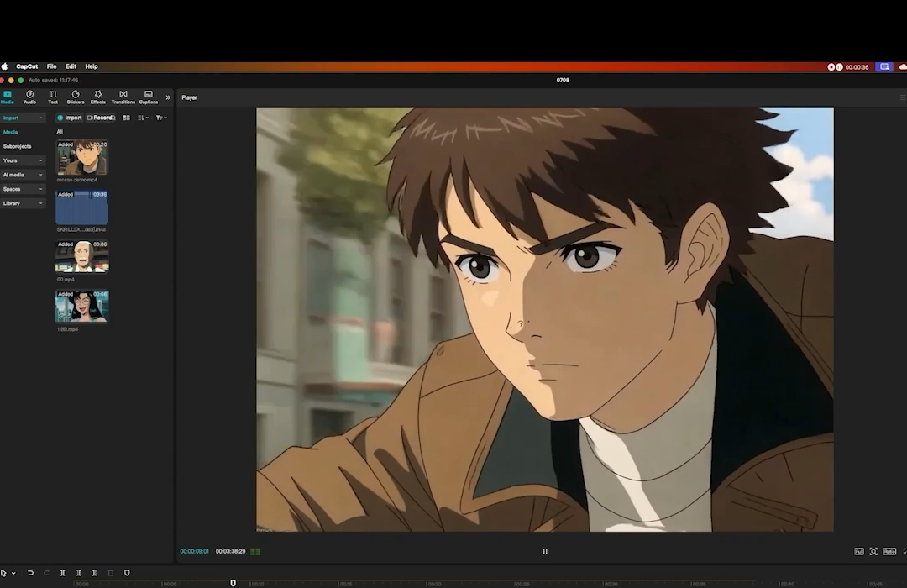Switch media list to grid view

126,118
